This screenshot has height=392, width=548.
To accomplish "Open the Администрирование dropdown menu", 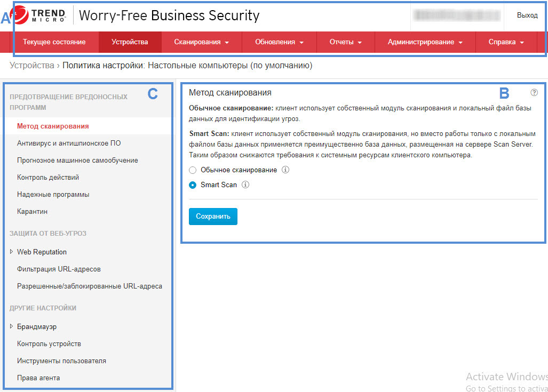I will coord(425,42).
